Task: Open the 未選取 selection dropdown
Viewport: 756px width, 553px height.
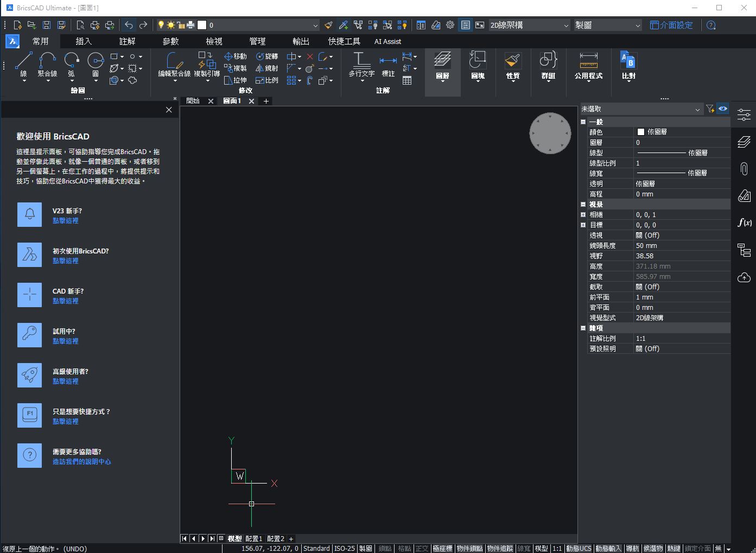Action: pos(641,109)
